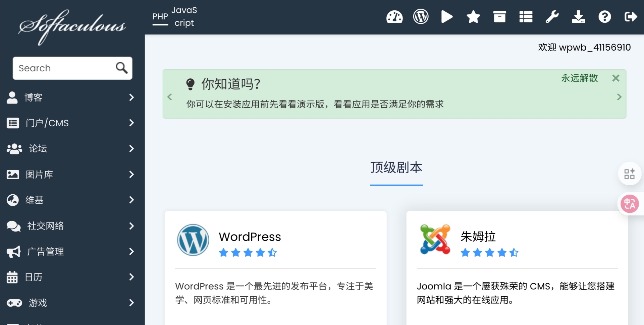Viewport: 644px width, 325px height.
Task: Expand the 门户/CMS category chevron
Action: click(x=131, y=123)
